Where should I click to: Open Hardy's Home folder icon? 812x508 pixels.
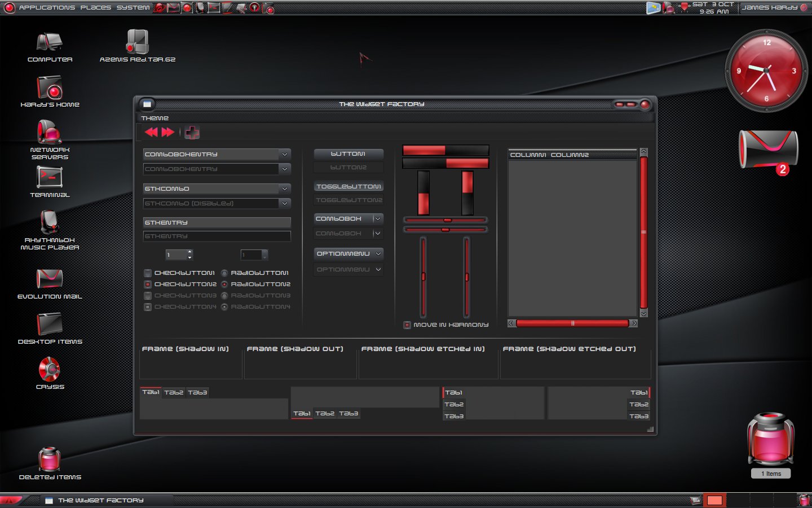click(x=50, y=87)
